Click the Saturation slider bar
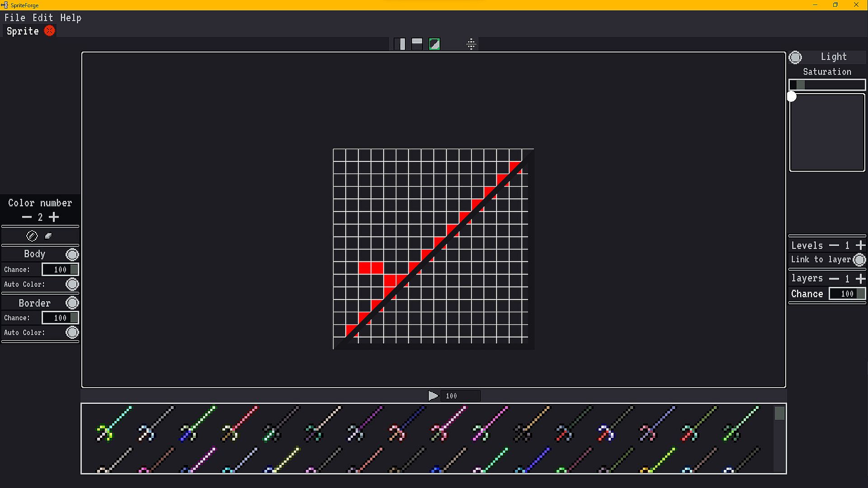The image size is (868, 488). point(827,85)
